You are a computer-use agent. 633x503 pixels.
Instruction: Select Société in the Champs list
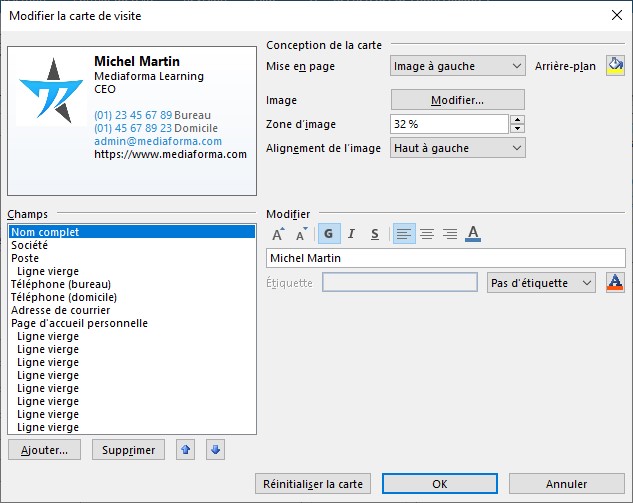point(29,245)
